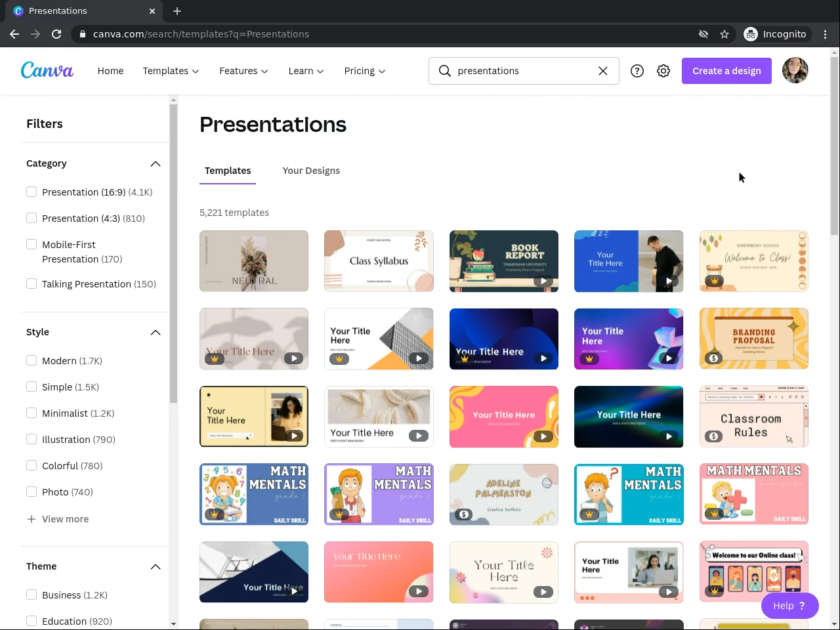Click the magnifier search icon
840x630 pixels.
[x=445, y=71]
